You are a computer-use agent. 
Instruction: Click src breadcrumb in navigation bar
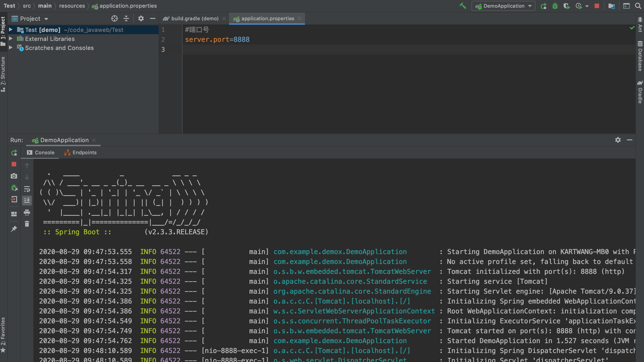[27, 6]
